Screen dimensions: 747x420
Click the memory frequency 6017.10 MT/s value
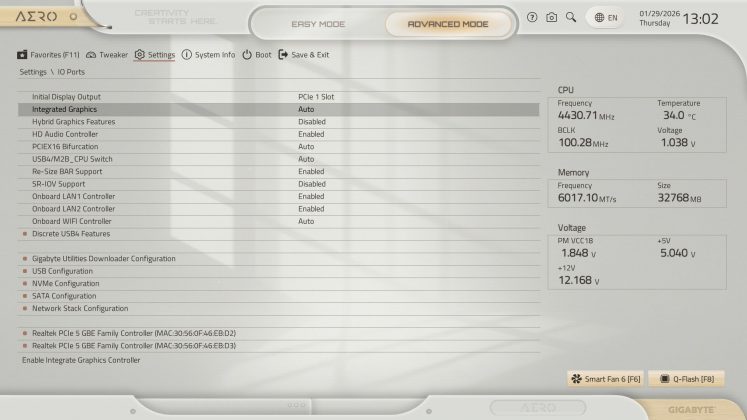(587, 198)
